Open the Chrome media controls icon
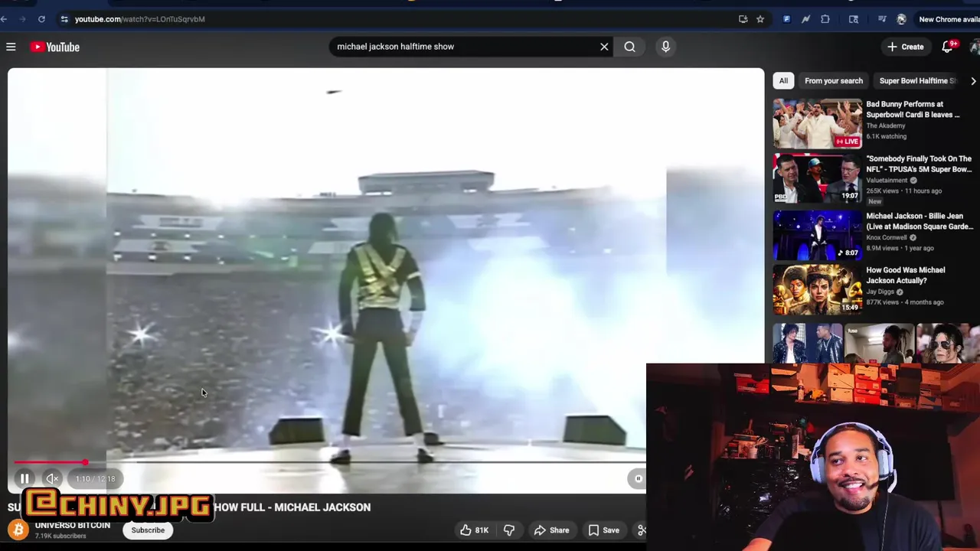The width and height of the screenshot is (980, 551). pos(882,19)
